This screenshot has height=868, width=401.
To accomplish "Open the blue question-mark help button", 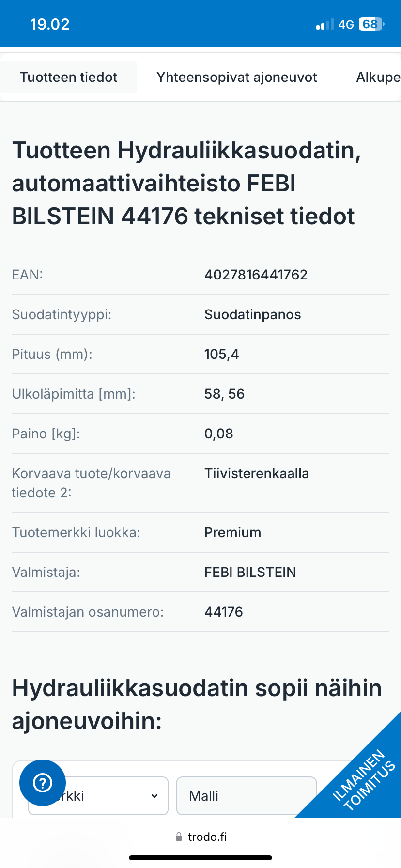I will (43, 783).
